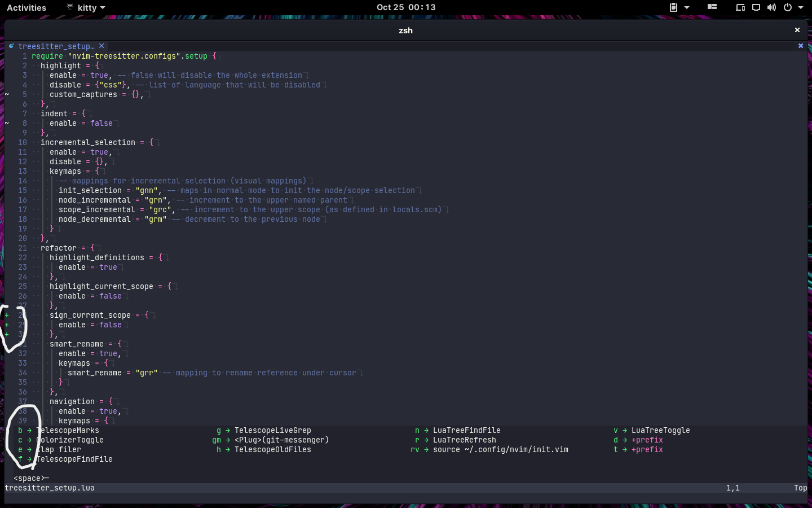Toggle ColorizerToggle from the keybinding menu
Viewport: 812px width, 508px height.
(x=69, y=440)
